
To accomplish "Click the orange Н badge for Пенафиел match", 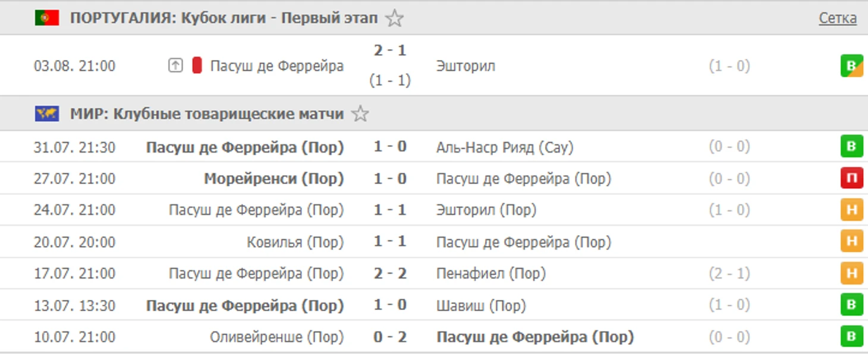I will [x=851, y=273].
